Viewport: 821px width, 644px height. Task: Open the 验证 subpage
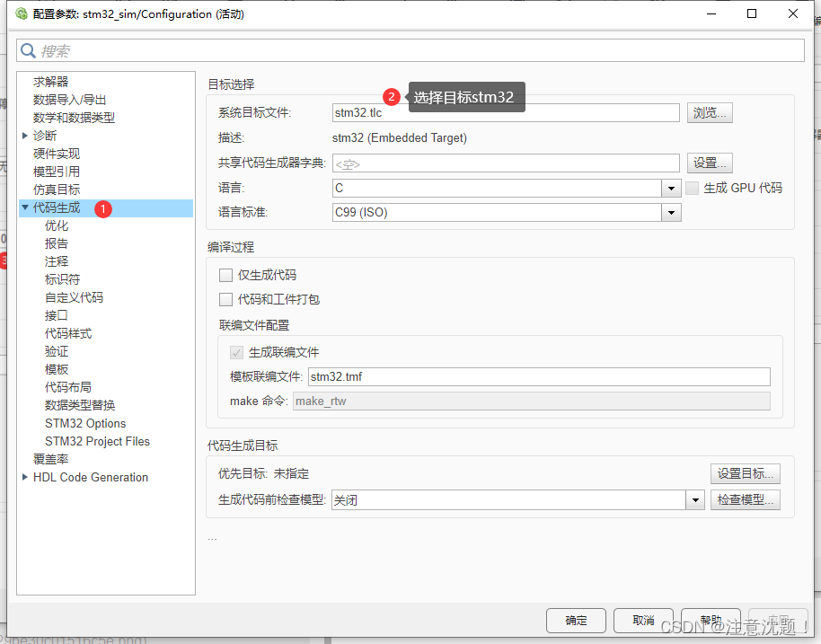coord(57,351)
